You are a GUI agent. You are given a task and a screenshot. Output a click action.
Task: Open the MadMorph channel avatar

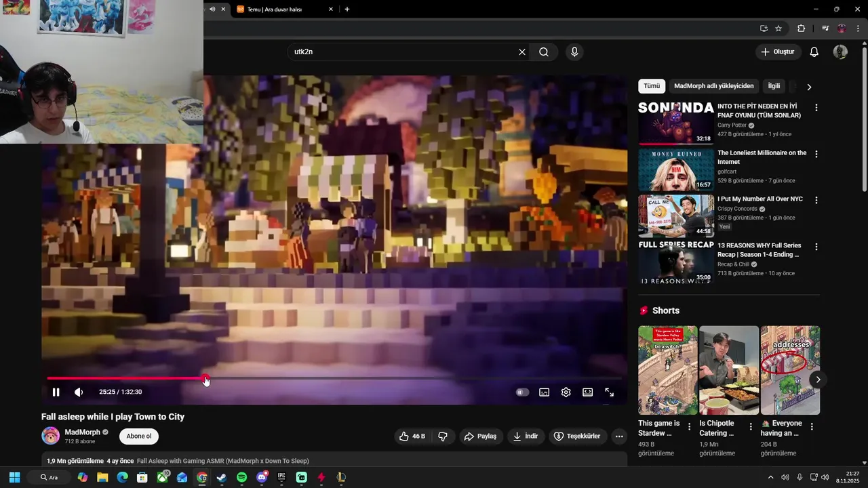pyautogui.click(x=51, y=436)
